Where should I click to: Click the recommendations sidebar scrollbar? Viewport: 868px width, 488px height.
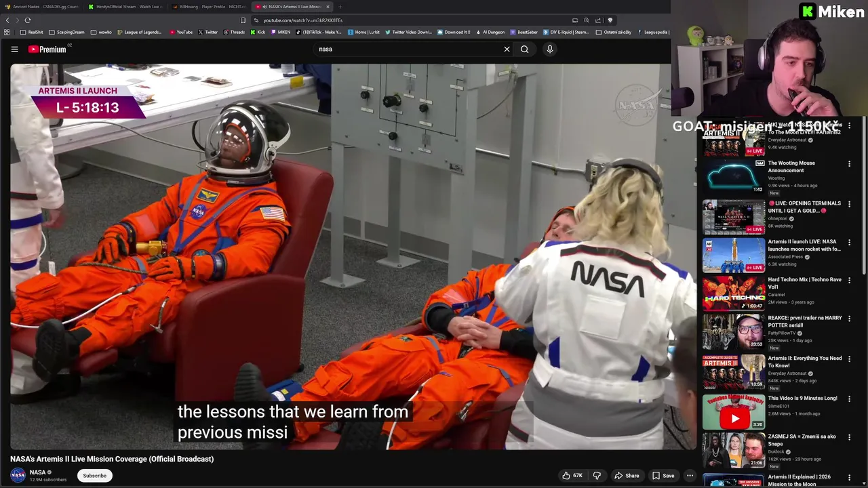pos(865,197)
